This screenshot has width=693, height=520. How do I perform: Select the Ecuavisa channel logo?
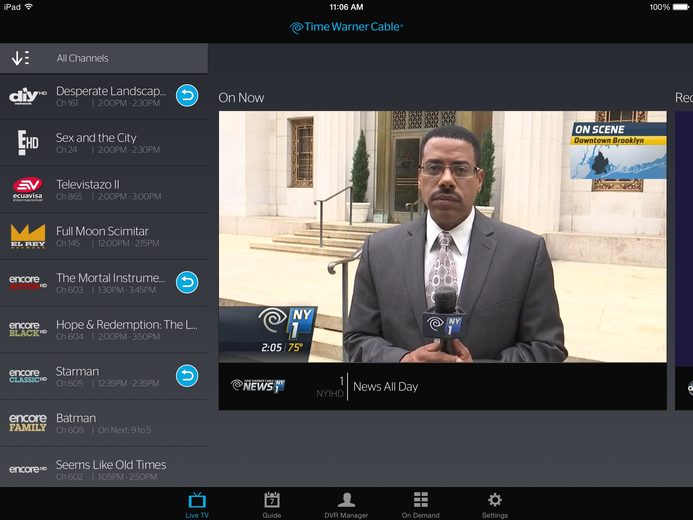[x=28, y=189]
